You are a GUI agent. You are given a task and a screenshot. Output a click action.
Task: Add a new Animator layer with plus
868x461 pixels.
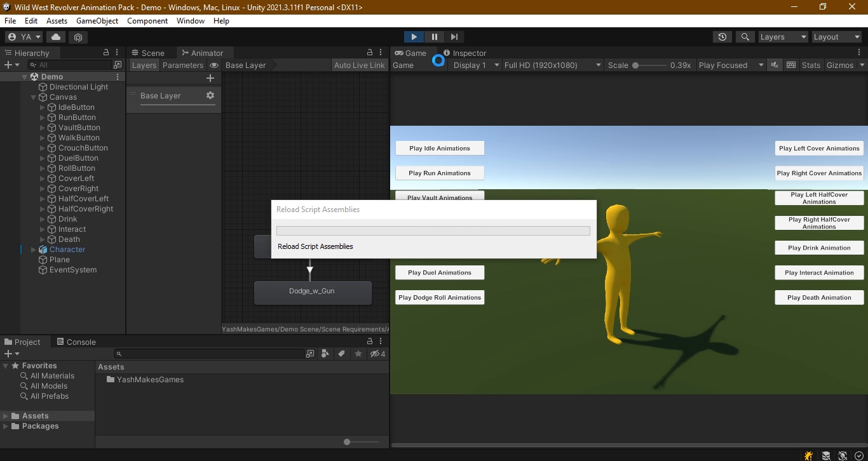point(210,78)
